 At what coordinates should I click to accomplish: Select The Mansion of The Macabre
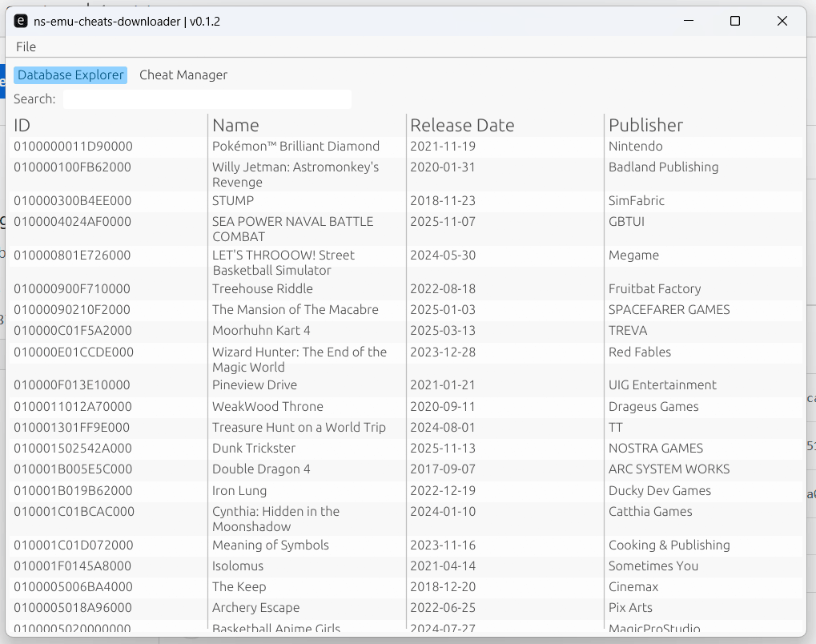295,309
